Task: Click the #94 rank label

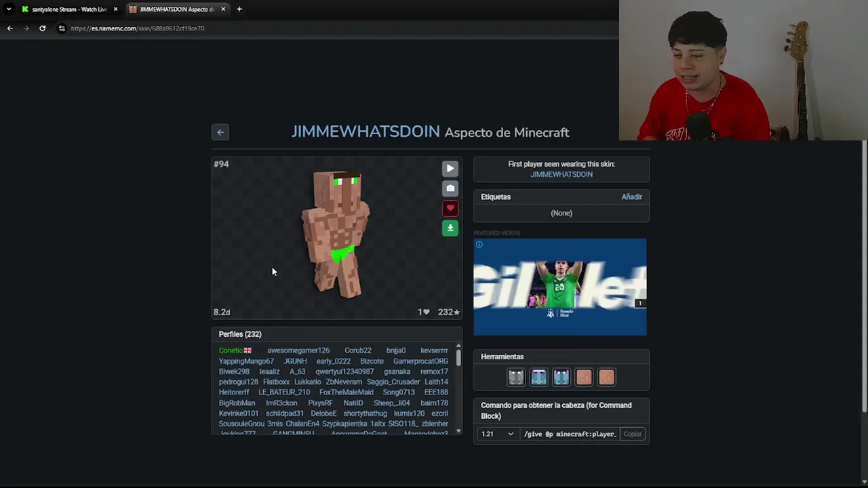Action: point(221,164)
